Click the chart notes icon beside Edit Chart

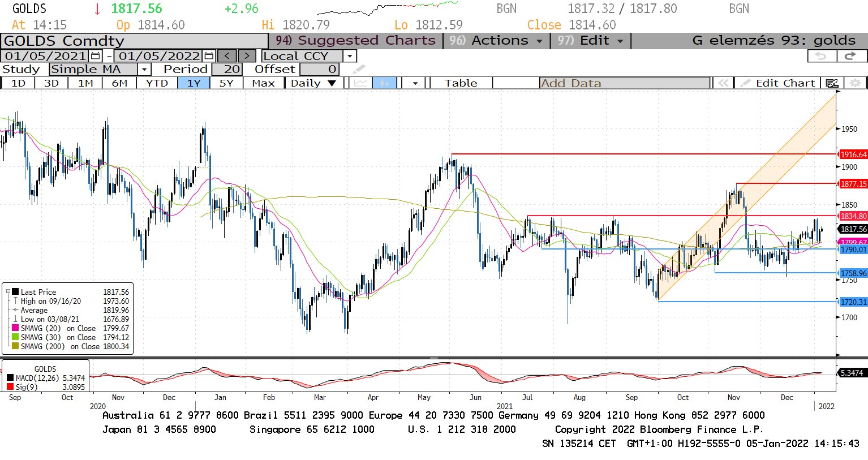[x=832, y=83]
